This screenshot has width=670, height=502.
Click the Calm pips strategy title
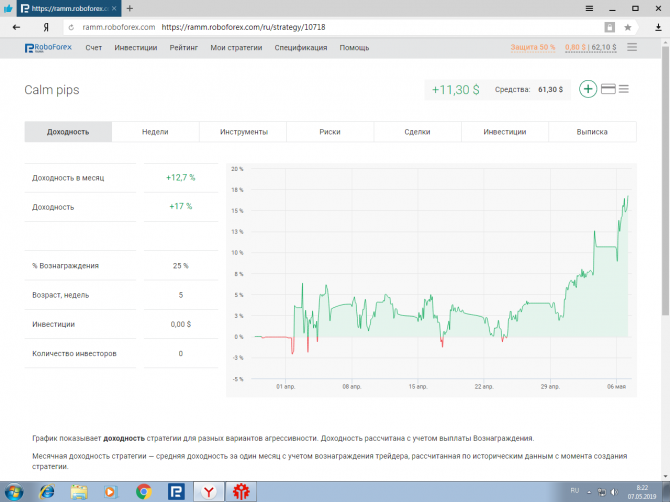tap(52, 90)
